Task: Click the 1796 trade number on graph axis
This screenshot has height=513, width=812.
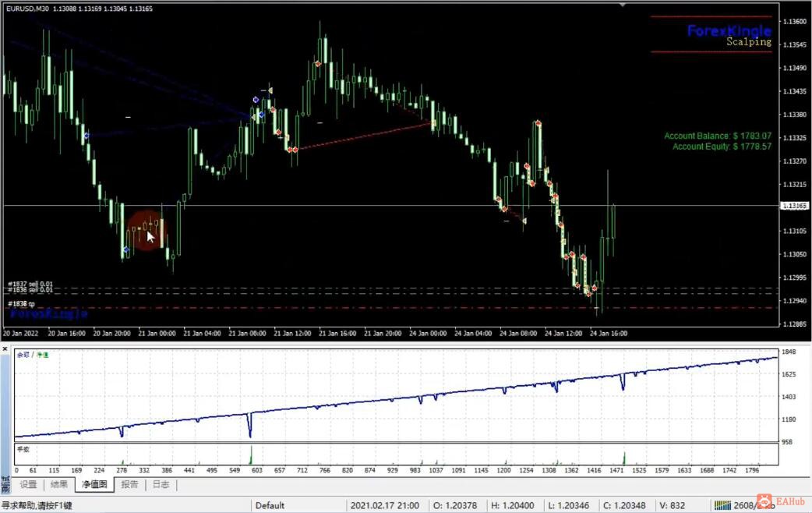Action: [x=752, y=470]
